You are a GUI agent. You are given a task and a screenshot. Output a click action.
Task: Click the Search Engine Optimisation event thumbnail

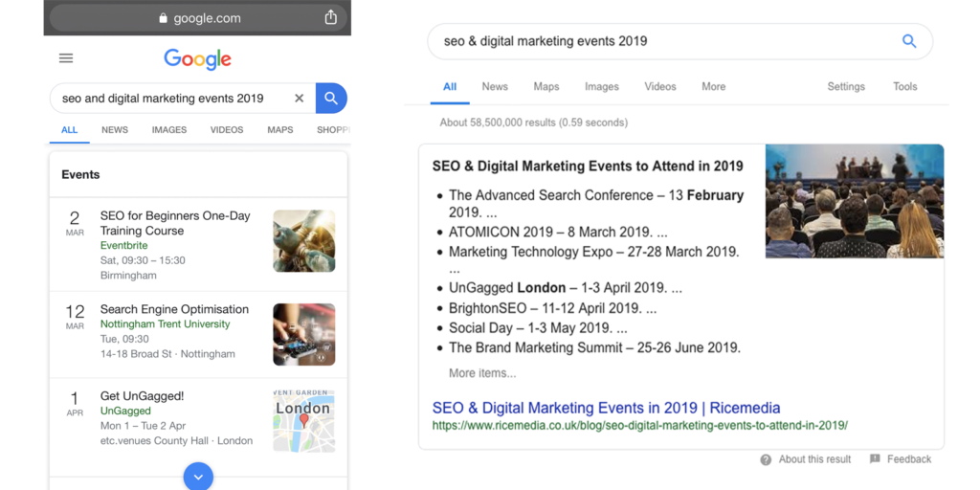pos(303,334)
